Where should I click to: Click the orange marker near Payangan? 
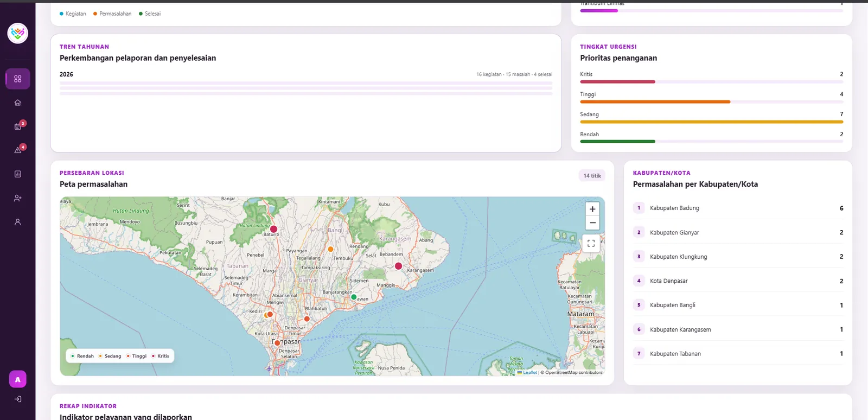(x=330, y=249)
